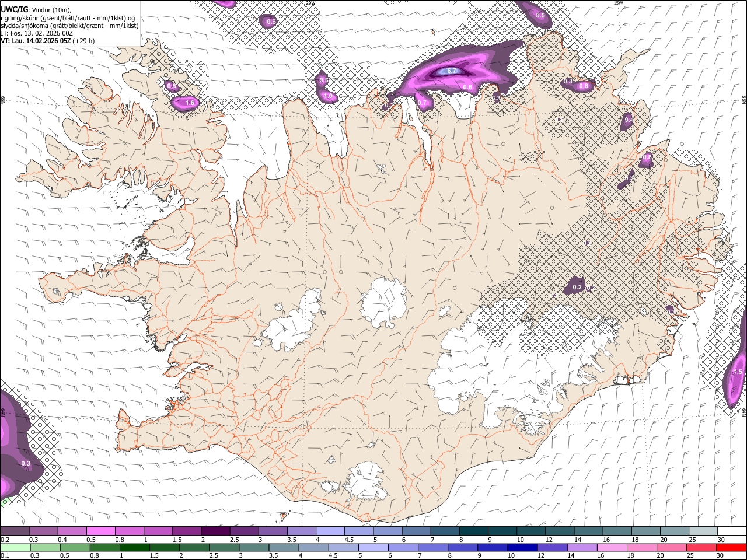Click the 3.5 label on the upper scale
This screenshot has width=747, height=560.
(291, 540)
